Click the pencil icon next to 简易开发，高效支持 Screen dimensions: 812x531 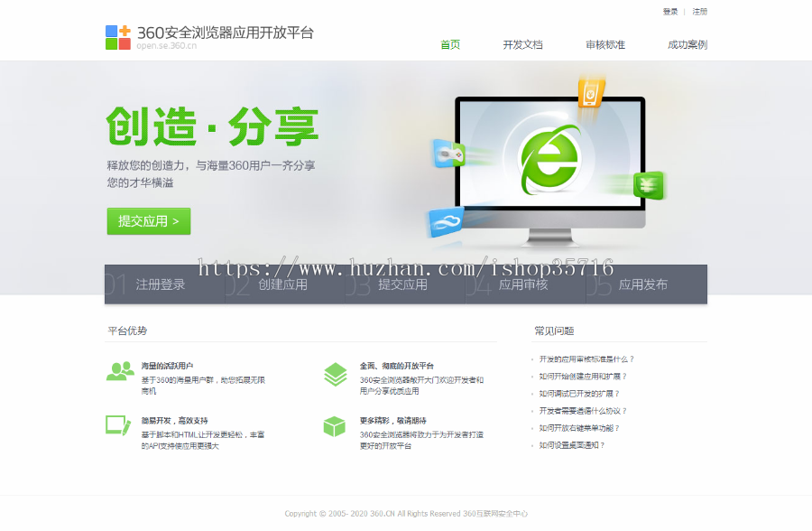[120, 424]
